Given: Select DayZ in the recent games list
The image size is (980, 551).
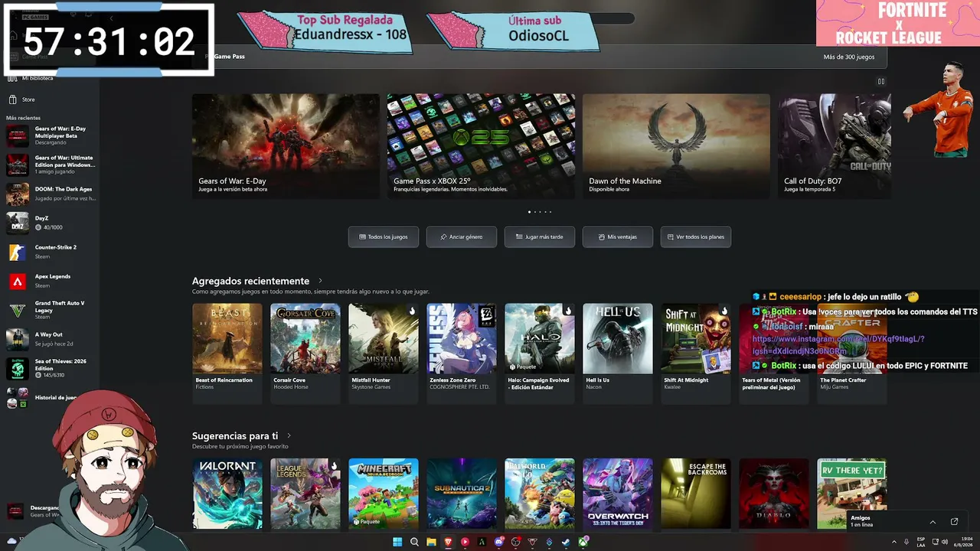Looking at the screenshot, I should tap(50, 223).
